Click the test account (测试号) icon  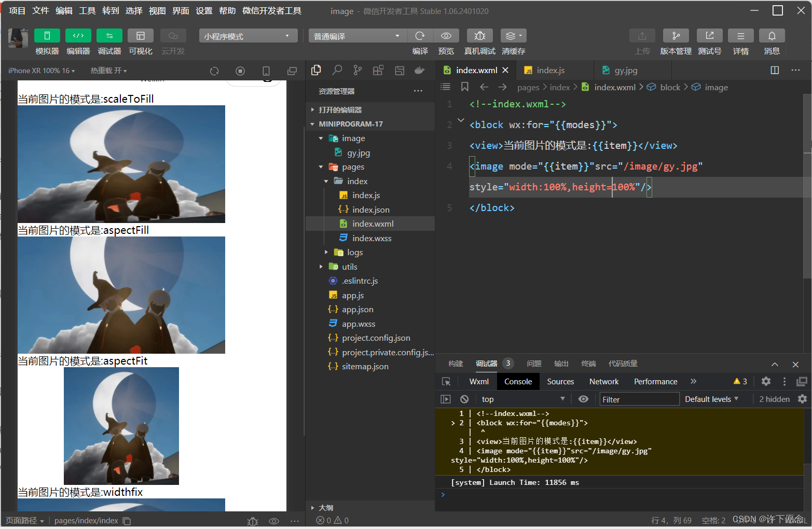[710, 36]
